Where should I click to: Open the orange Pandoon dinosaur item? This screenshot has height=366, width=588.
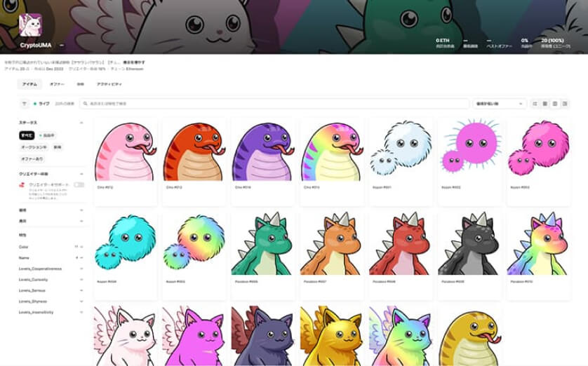(x=332, y=256)
